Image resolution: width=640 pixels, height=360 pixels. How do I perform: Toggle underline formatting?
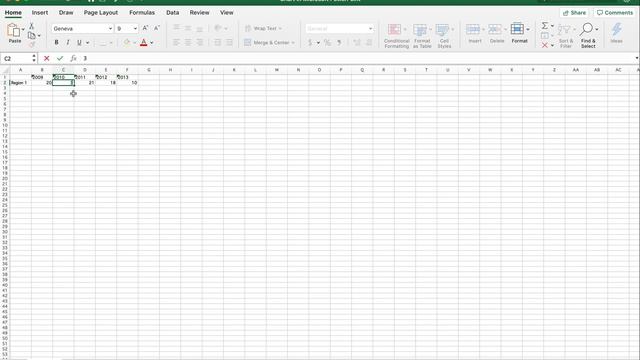point(79,42)
